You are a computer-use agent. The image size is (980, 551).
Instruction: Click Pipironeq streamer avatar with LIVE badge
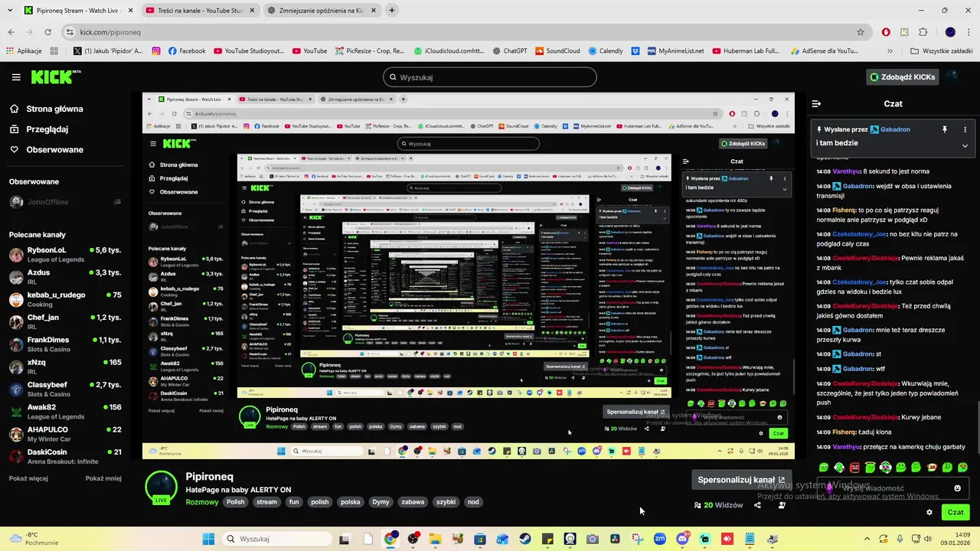(162, 487)
